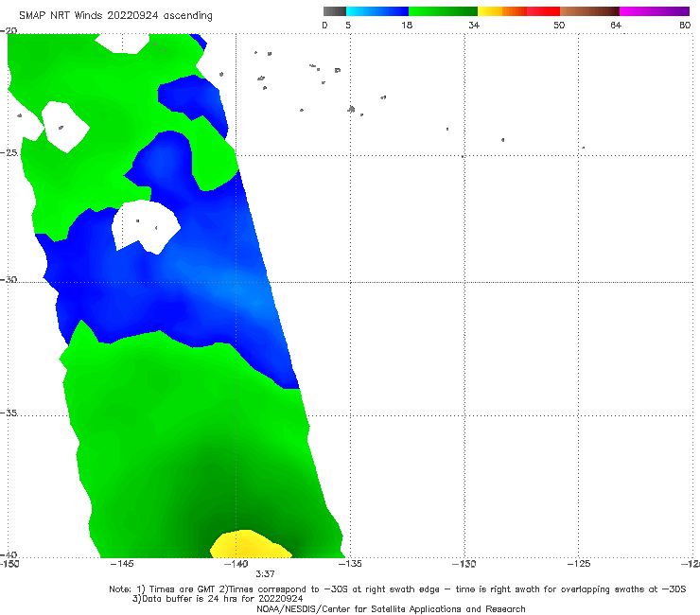The height and width of the screenshot is (615, 700).
Task: Click the color bar label '5'
Action: coord(348,25)
